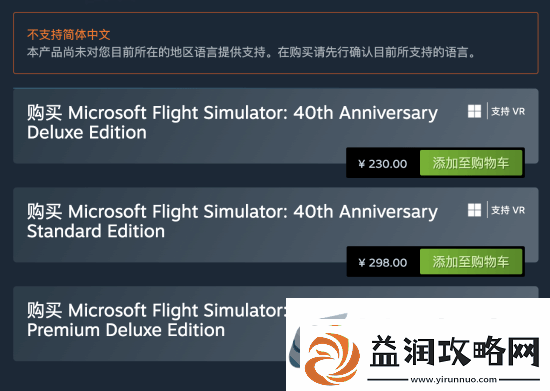Open Premium Deluxe Edition purchase title
The height and width of the screenshot is (391, 550).
[156, 320]
